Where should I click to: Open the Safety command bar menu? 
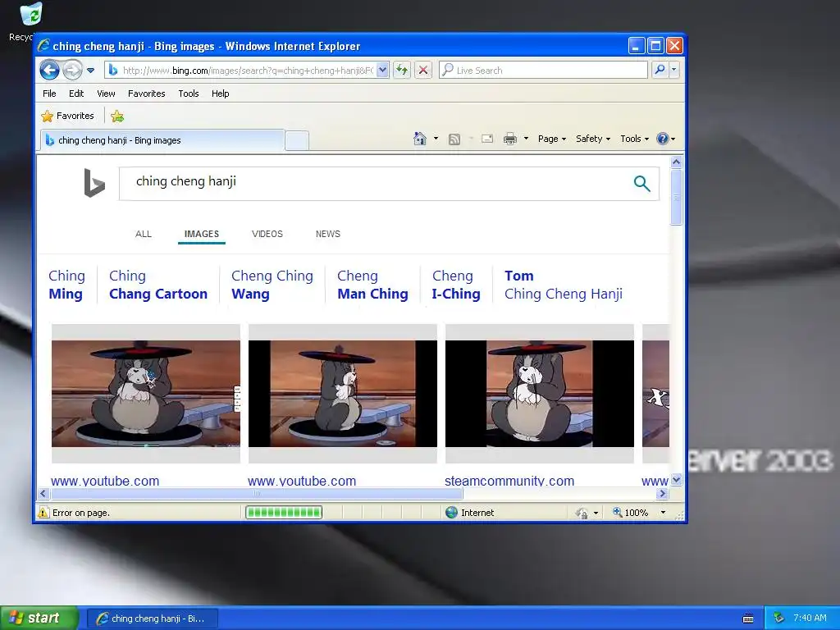pos(593,139)
